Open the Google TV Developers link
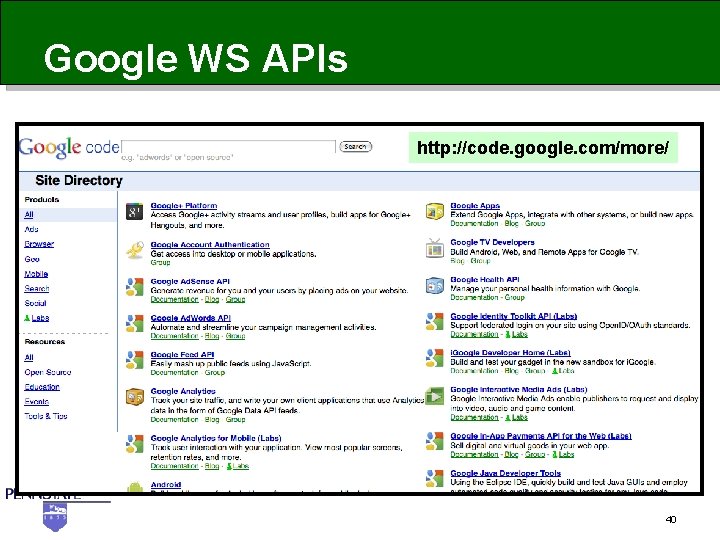The width and height of the screenshot is (720, 540). (x=492, y=242)
